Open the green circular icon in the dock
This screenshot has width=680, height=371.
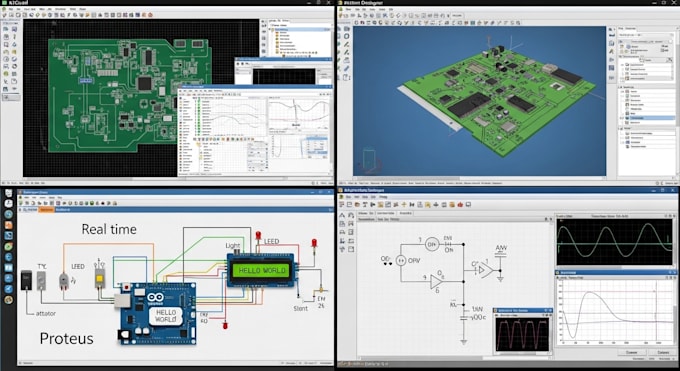(9, 246)
